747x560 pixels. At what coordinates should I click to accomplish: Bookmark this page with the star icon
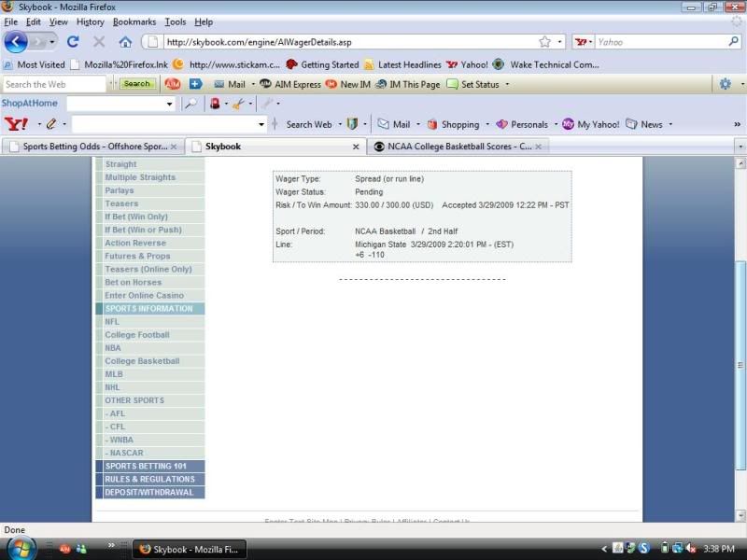545,42
